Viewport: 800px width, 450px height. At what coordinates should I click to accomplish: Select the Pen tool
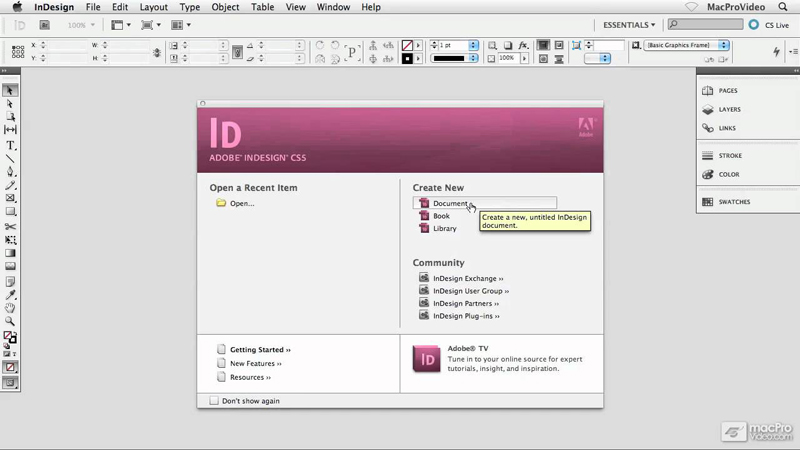(10, 172)
